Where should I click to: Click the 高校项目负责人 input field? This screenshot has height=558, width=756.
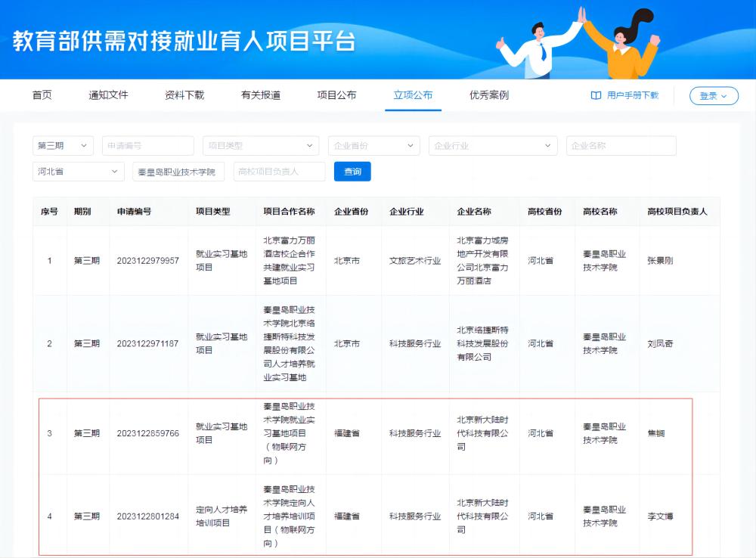point(279,172)
